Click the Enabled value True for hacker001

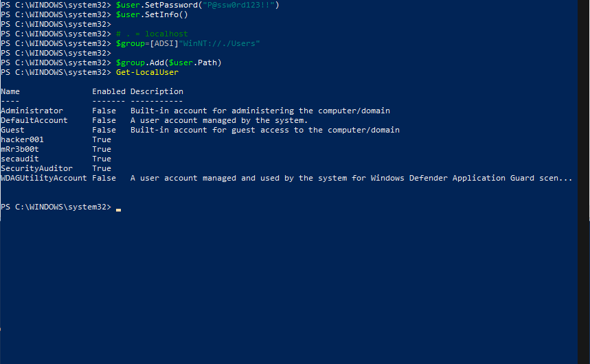tap(102, 139)
